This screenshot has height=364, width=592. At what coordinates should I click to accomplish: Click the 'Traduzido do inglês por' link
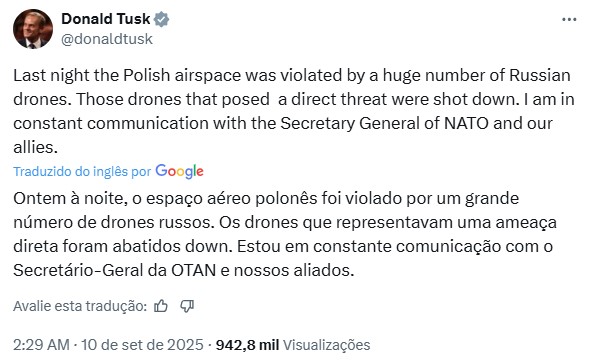tap(82, 172)
